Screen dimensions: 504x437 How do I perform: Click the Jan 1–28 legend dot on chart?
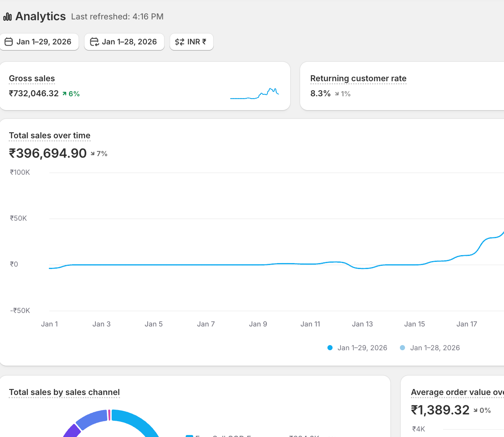[x=403, y=347]
